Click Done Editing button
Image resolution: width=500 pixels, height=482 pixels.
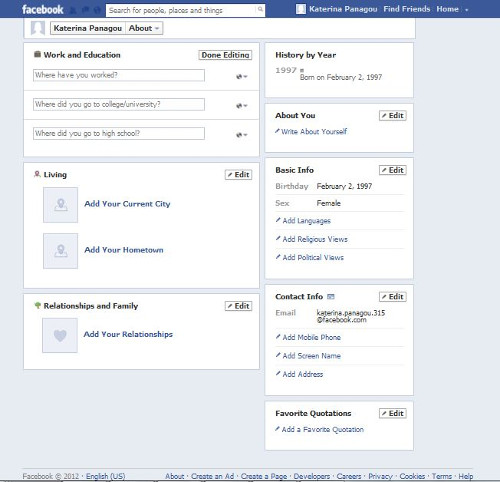coord(225,55)
